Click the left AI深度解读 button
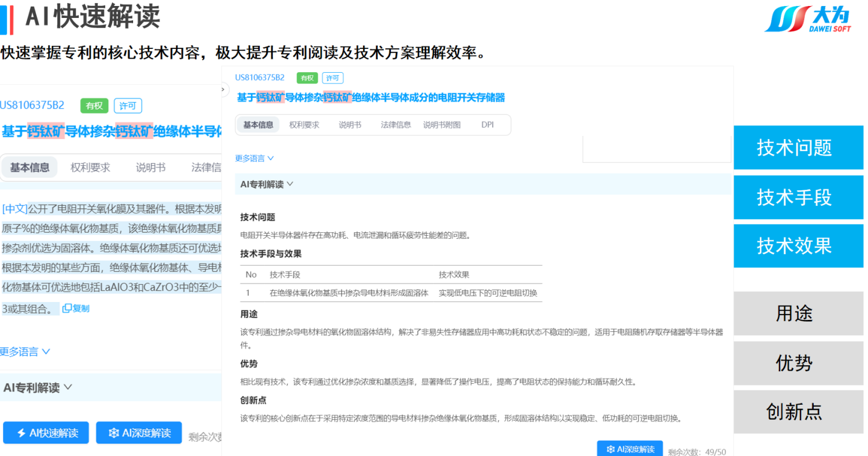Viewport: 868px width, 456px height. pyautogui.click(x=139, y=433)
